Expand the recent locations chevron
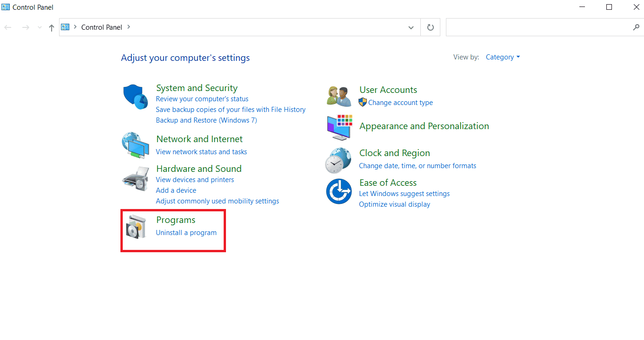The width and height of the screenshot is (644, 340). tap(40, 28)
